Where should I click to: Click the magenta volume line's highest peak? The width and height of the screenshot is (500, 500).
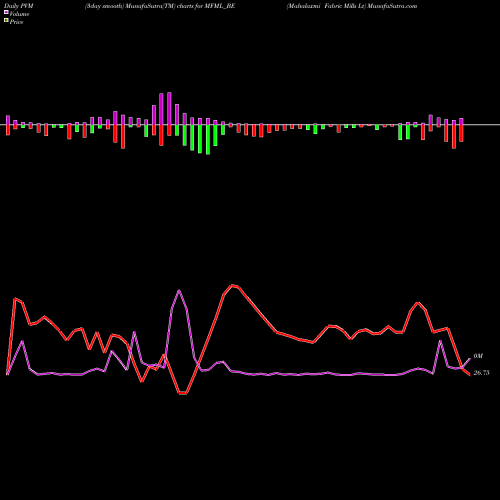179,291
